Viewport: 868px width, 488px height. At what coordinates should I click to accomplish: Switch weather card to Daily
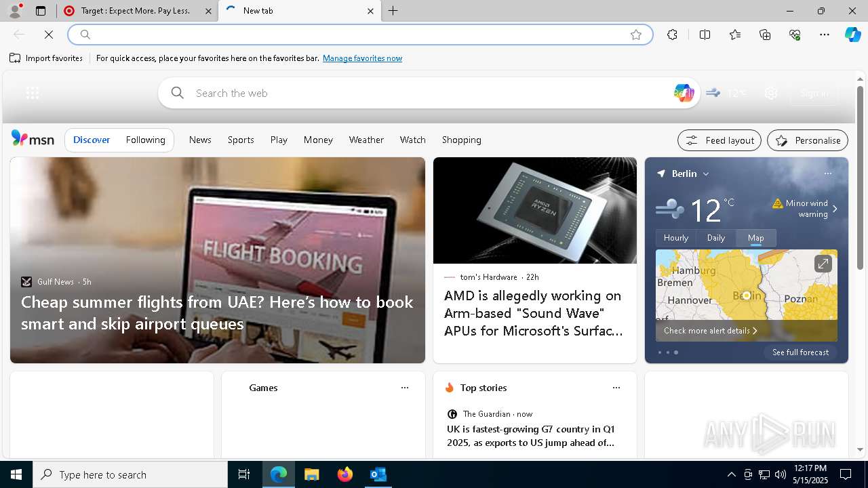click(x=716, y=238)
